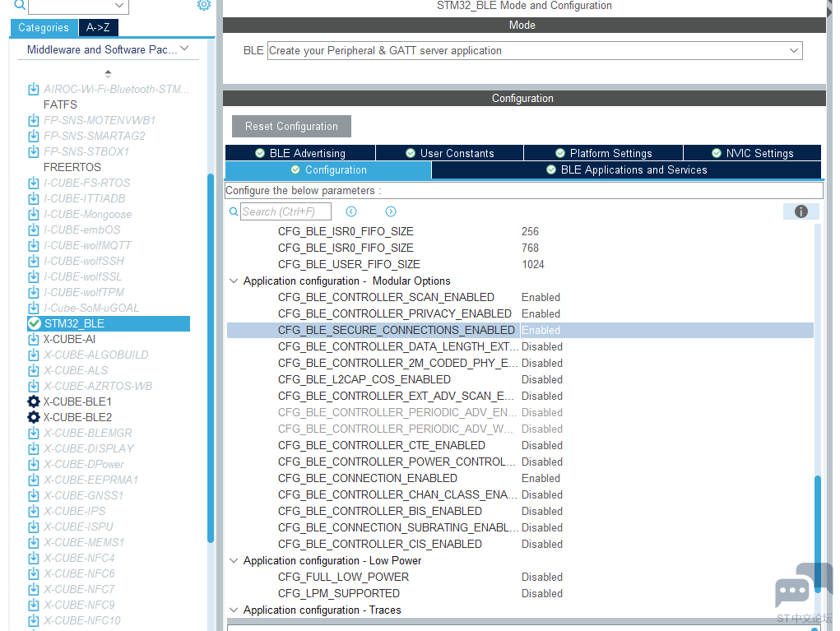Click previous search result arrow icon
Screen dimensions: 840x631
pos(351,211)
